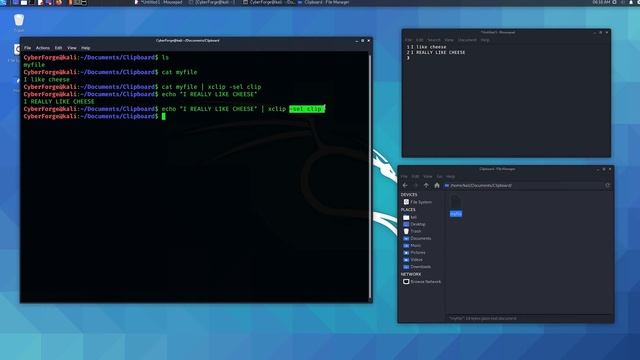Click line 1 "I like cheese" in Mousepad
The height and width of the screenshot is (360, 640).
click(429, 47)
